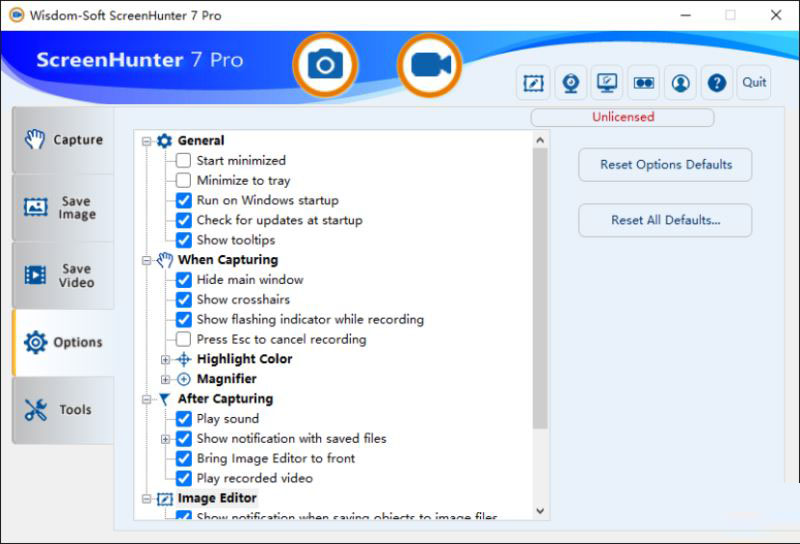The height and width of the screenshot is (544, 800).
Task: Expand Show notification with saved files node
Action: (x=165, y=439)
